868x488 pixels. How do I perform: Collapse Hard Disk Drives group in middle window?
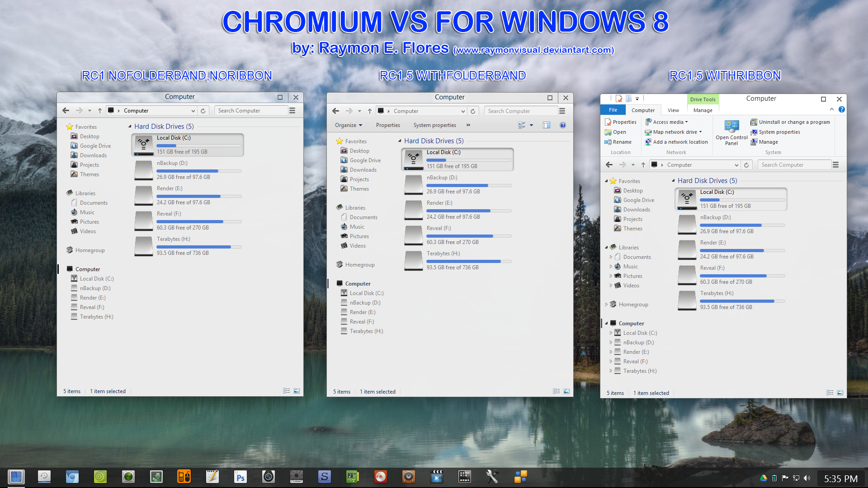[x=400, y=141]
